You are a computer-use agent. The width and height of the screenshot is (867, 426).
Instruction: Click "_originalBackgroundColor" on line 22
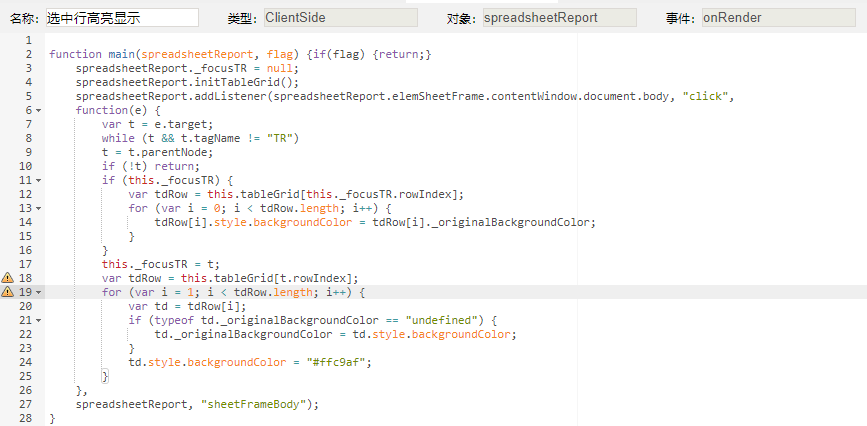pyautogui.click(x=254, y=334)
